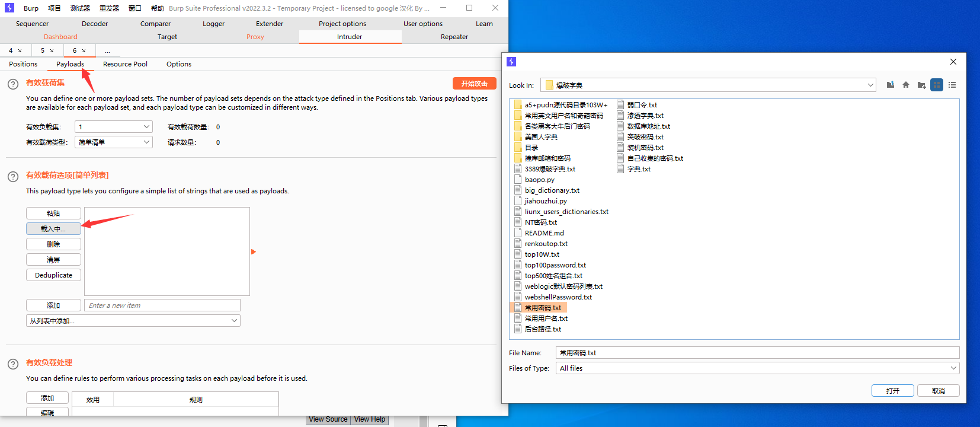Viewport: 980px width, 427px height.
Task: Switch to the Decoder tab
Action: [95, 24]
